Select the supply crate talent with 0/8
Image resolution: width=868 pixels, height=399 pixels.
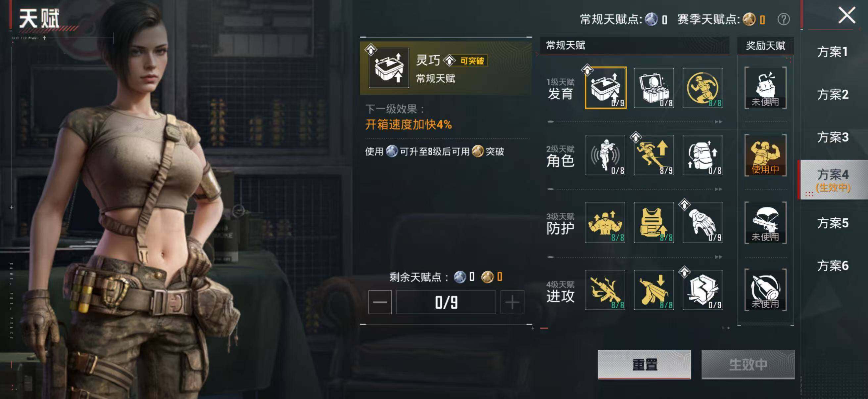click(654, 88)
